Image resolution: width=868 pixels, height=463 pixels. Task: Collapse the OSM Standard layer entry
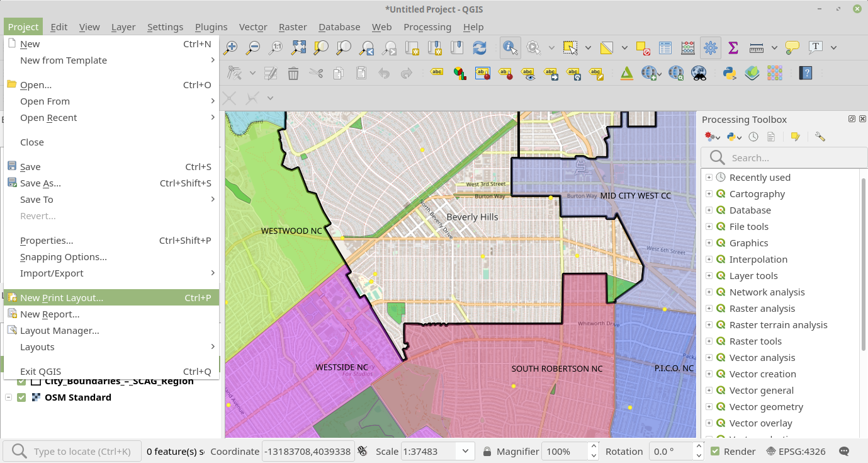(x=9, y=397)
